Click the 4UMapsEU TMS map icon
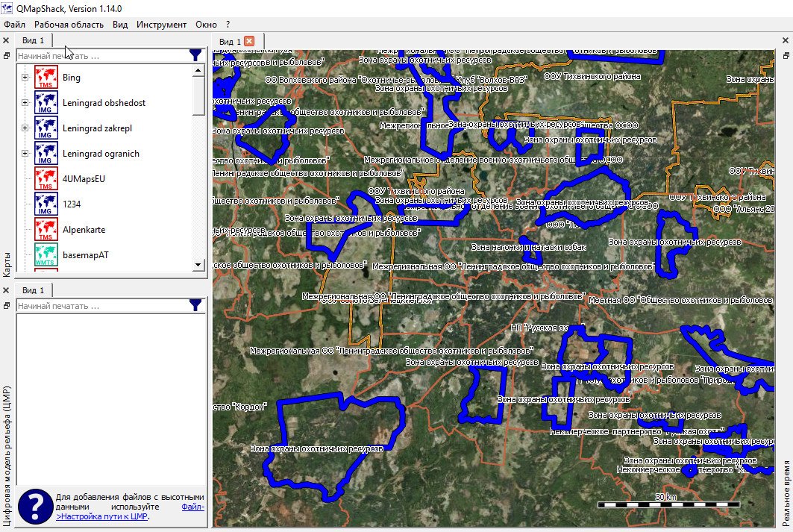 point(46,179)
